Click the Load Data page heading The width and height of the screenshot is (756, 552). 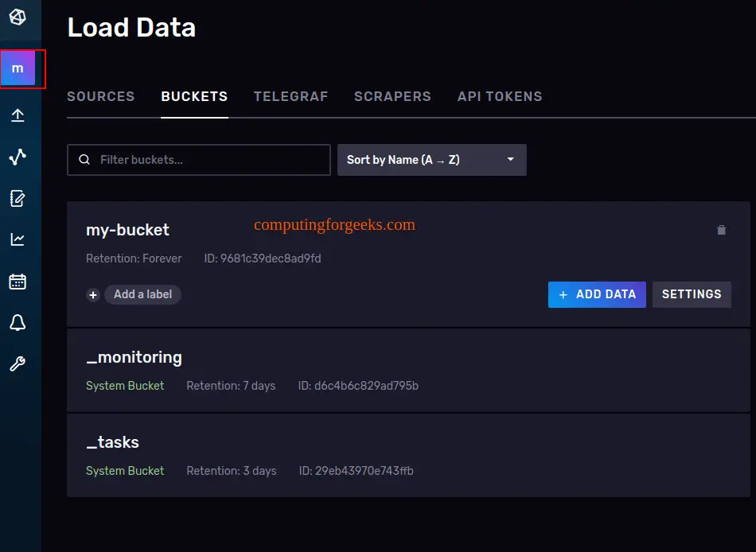[x=131, y=28]
